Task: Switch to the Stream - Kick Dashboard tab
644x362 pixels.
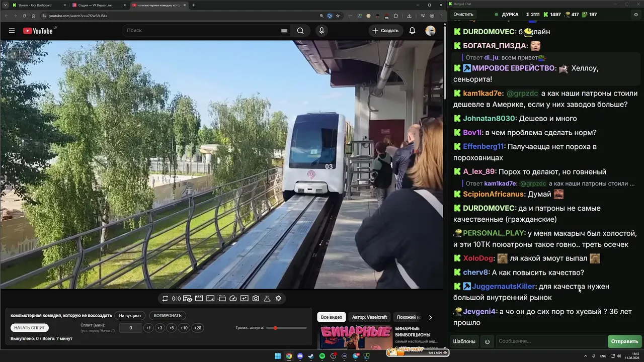Action: coord(39,5)
